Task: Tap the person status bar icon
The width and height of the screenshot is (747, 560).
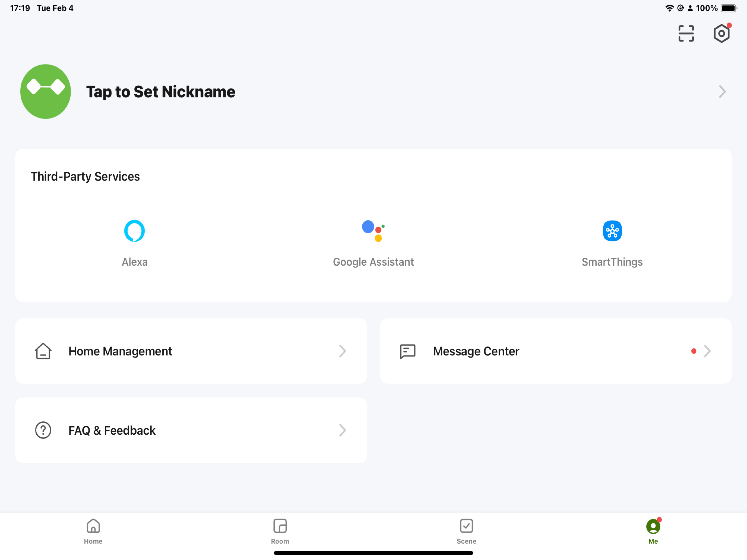Action: [x=690, y=8]
